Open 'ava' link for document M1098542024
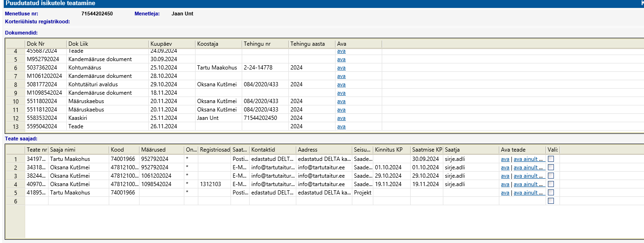 tap(341, 93)
